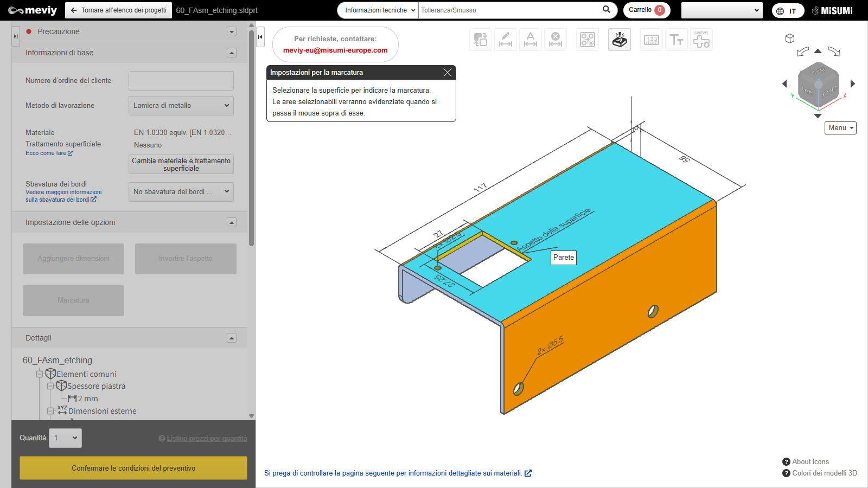Click the ruler dimension display icon
Screen dimensions: 868x488
point(651,40)
